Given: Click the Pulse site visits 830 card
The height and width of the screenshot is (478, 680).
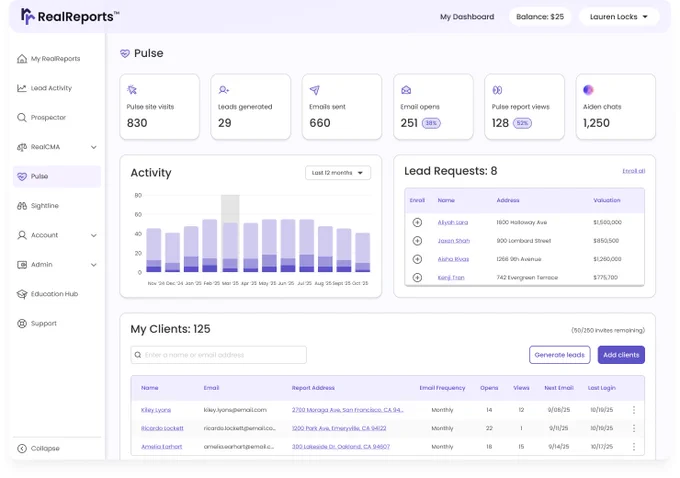Looking at the screenshot, I should coord(160,107).
